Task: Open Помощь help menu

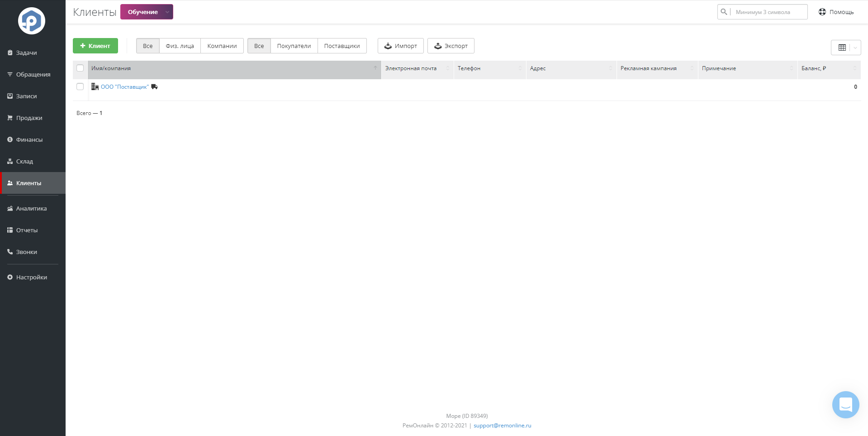Action: [836, 12]
